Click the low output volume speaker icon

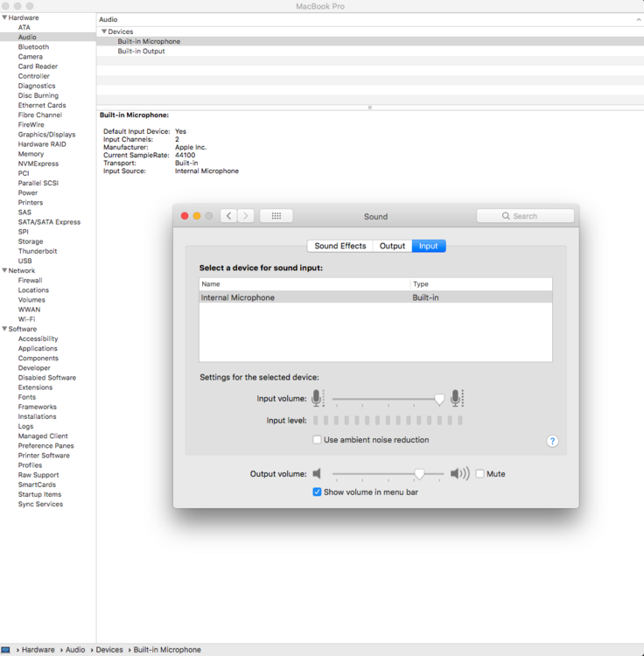[x=317, y=474]
